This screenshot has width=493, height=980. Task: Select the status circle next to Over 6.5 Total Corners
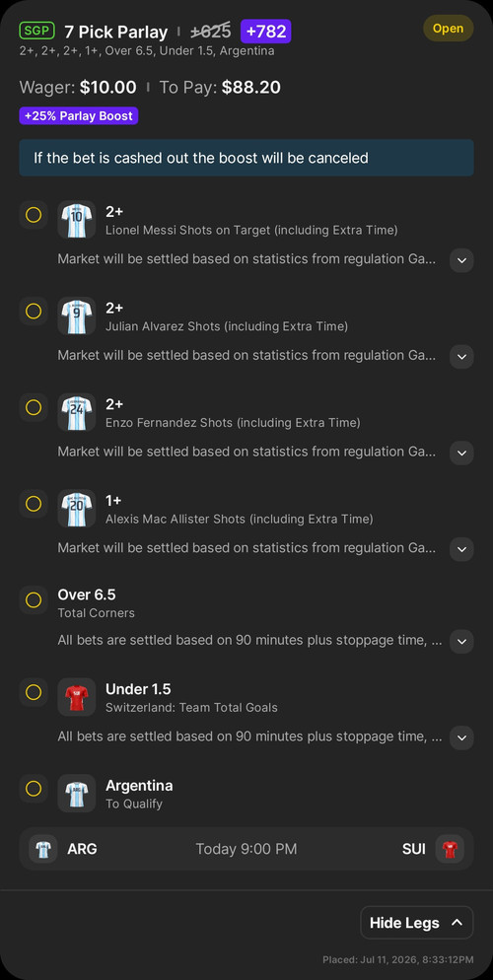[x=34, y=600]
